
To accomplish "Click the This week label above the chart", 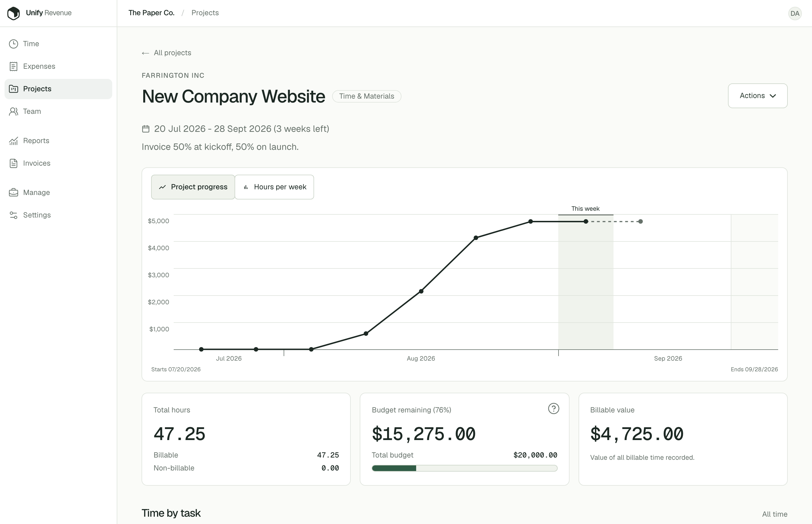I will click(x=585, y=209).
